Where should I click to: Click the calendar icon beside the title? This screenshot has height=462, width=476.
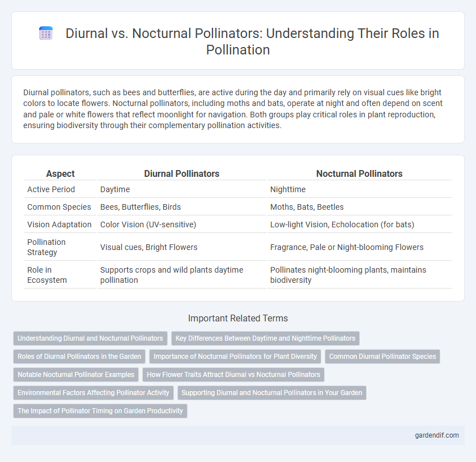[x=46, y=33]
